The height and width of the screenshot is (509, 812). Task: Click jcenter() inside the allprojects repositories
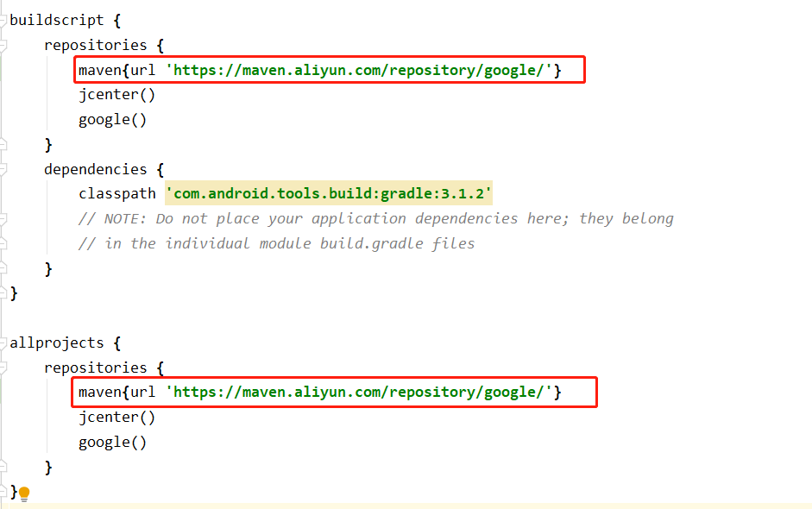click(x=116, y=417)
